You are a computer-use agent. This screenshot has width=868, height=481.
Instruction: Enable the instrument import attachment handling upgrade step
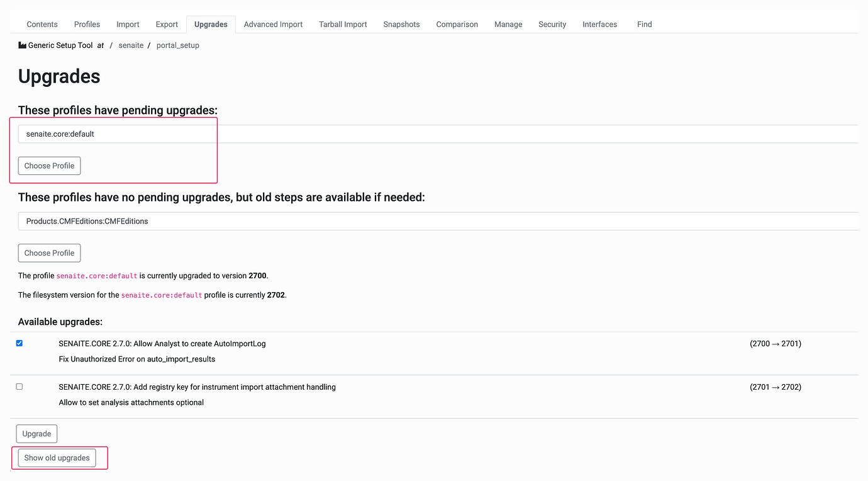19,386
